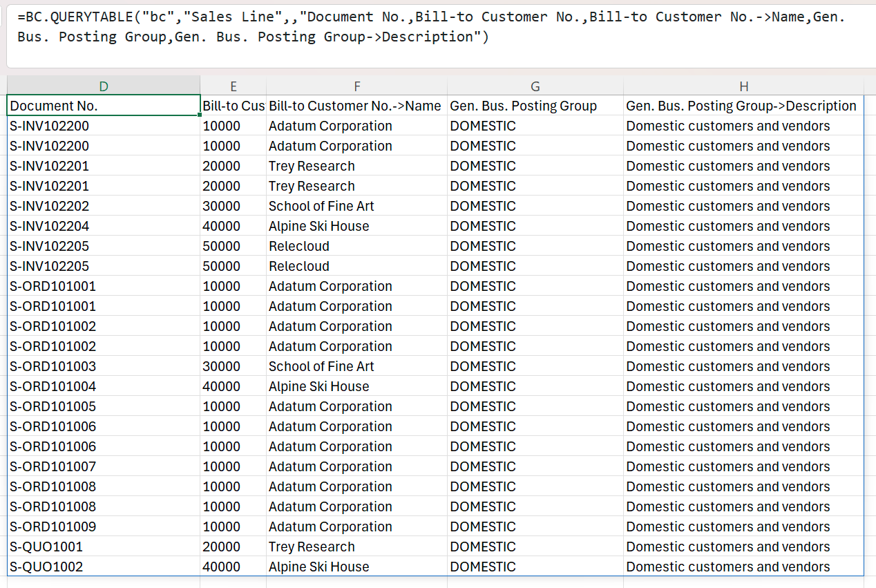Select customer number 10000 in S-ORD101007 row
The width and height of the screenshot is (876, 588).
click(x=234, y=466)
